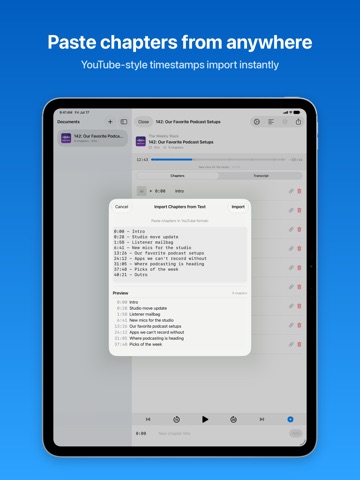Tap the link icon on the Intro chapter row
360x480 pixels.
pos(291,191)
